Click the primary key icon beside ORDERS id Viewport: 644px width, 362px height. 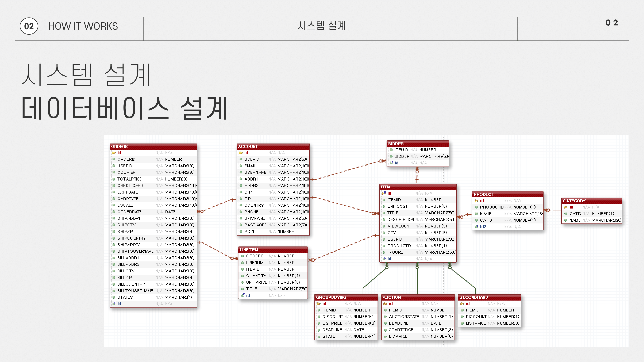(x=114, y=153)
